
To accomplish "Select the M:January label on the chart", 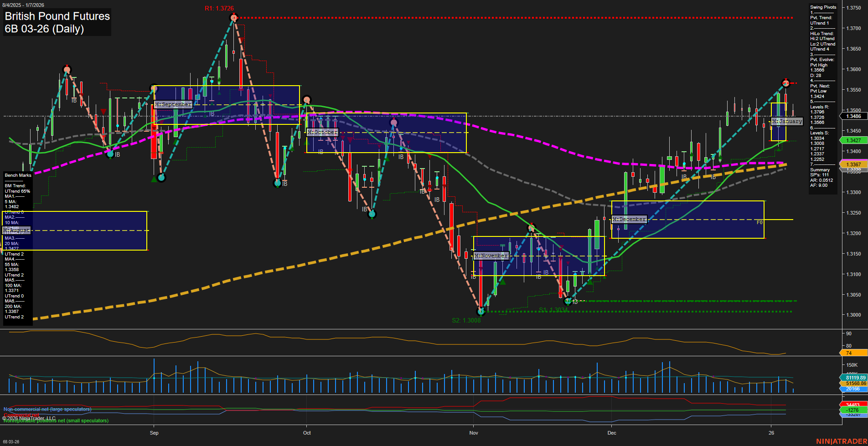I will pyautogui.click(x=786, y=121).
